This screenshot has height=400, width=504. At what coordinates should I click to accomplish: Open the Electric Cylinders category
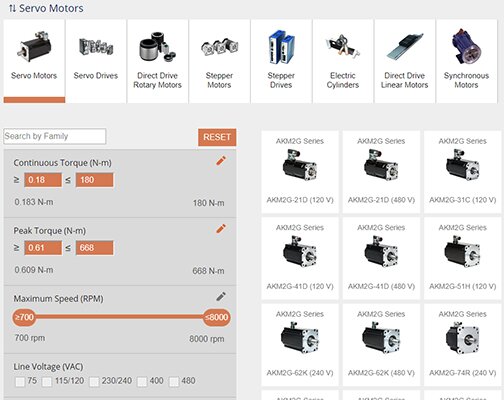pyautogui.click(x=343, y=61)
